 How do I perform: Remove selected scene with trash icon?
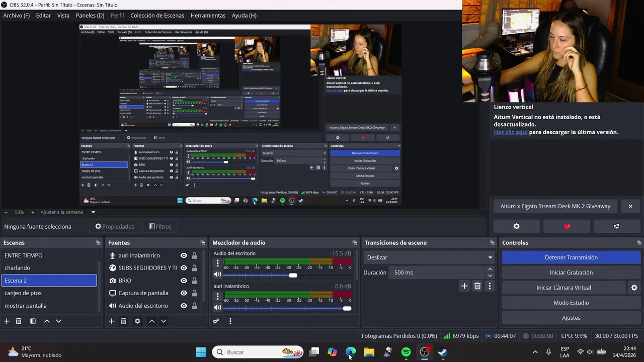19,321
